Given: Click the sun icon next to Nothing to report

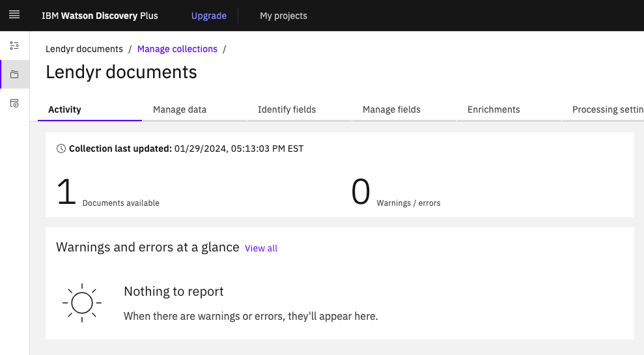Looking at the screenshot, I should tap(82, 303).
